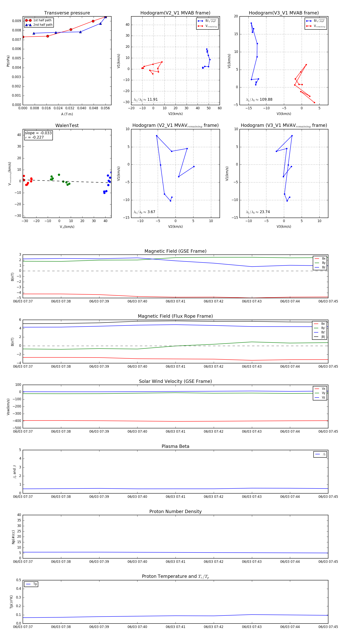This screenshot has height=644, width=351.
Task: Click the eigenvalue ratio annotation reading 109.88
Action: click(x=259, y=100)
